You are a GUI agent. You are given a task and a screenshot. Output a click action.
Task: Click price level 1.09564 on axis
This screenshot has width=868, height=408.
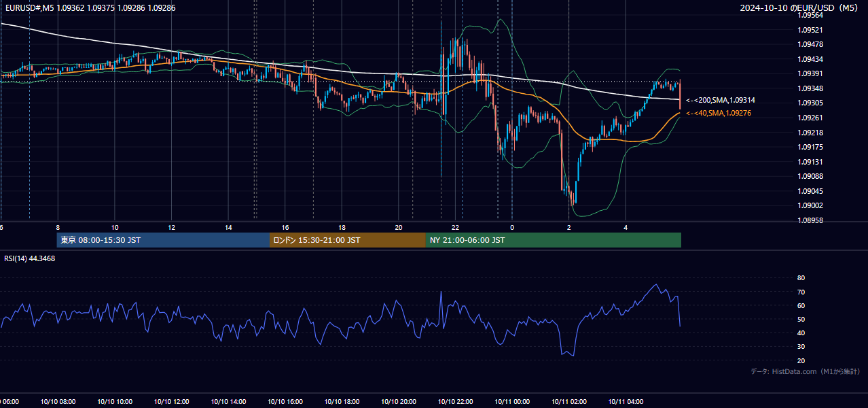tap(810, 15)
